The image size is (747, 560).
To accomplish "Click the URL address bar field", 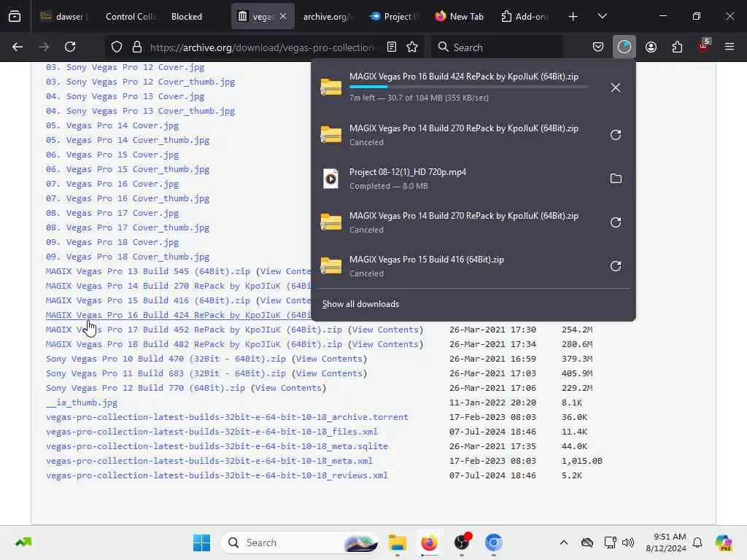I will (x=262, y=47).
